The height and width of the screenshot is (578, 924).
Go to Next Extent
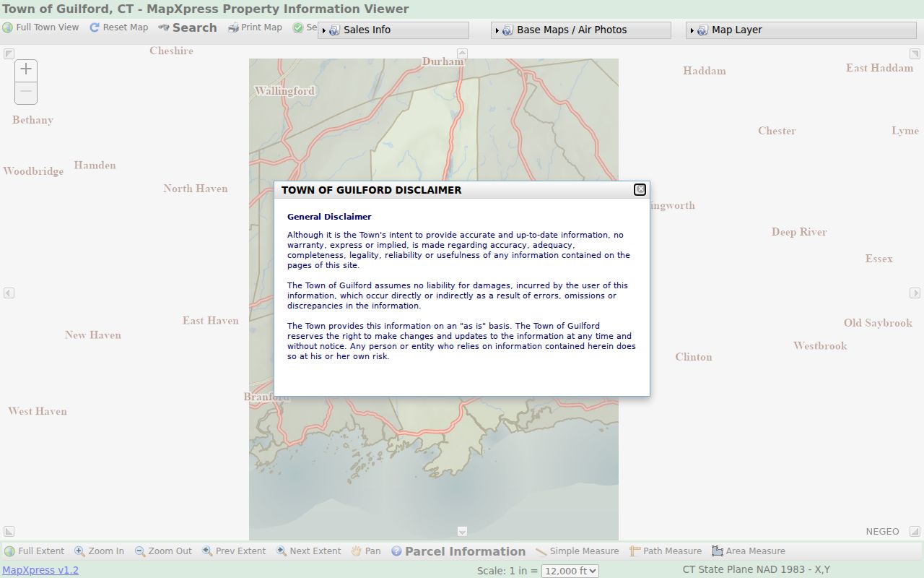(x=308, y=551)
